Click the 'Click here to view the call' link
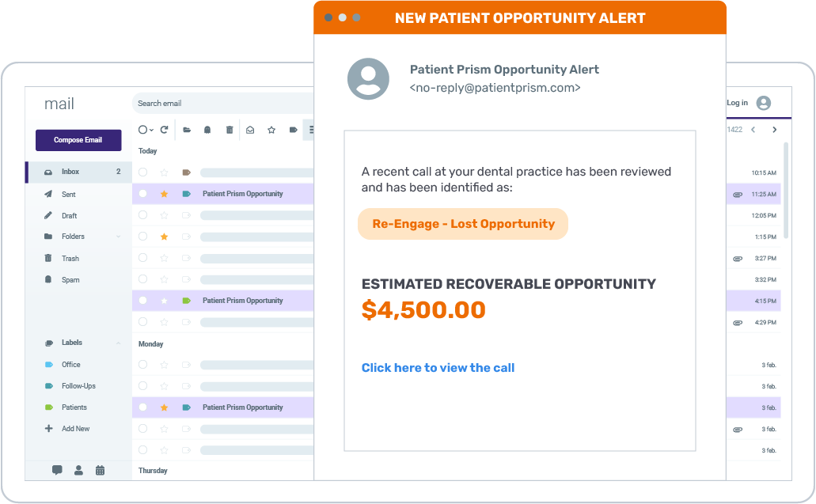 438,367
